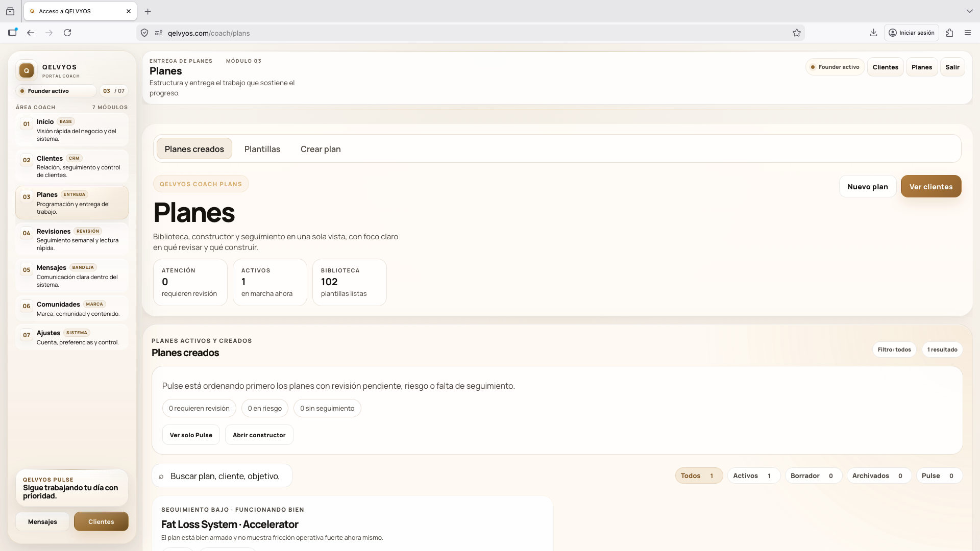
Task: Open the browser hamburger menu
Action: pyautogui.click(x=967, y=33)
